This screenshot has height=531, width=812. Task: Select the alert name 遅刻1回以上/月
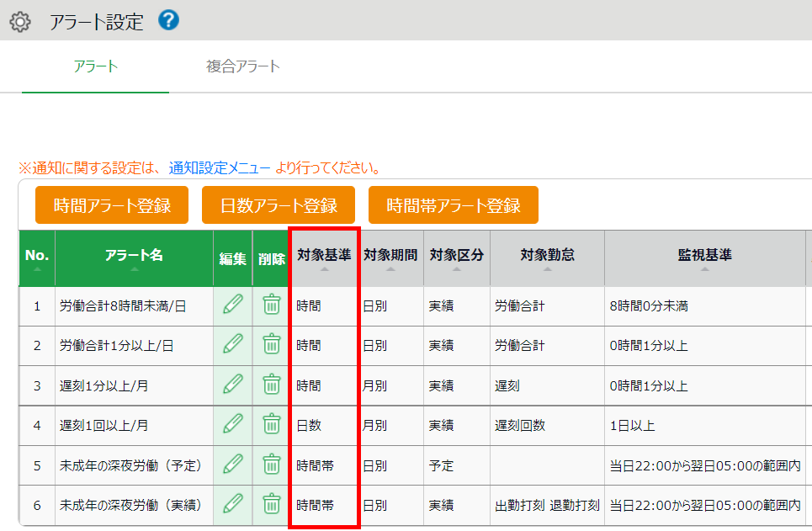(104, 425)
